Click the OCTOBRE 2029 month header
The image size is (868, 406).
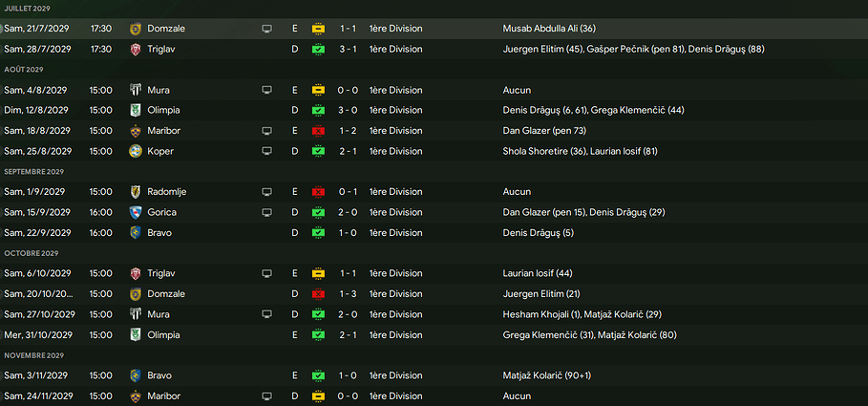pyautogui.click(x=31, y=253)
